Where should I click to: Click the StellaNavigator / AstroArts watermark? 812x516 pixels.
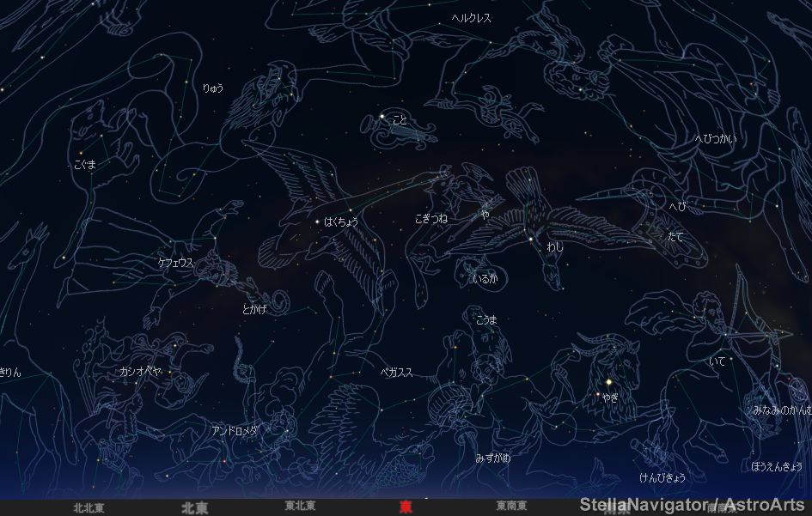tap(692, 505)
